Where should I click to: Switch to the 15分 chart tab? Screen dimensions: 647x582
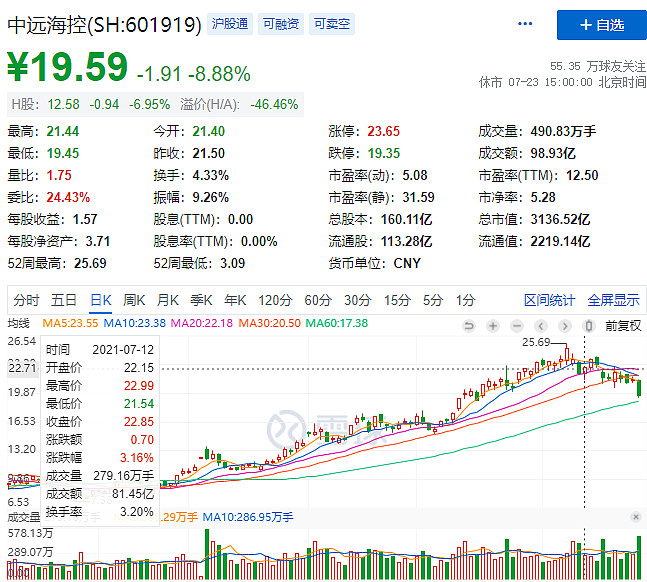pos(397,300)
